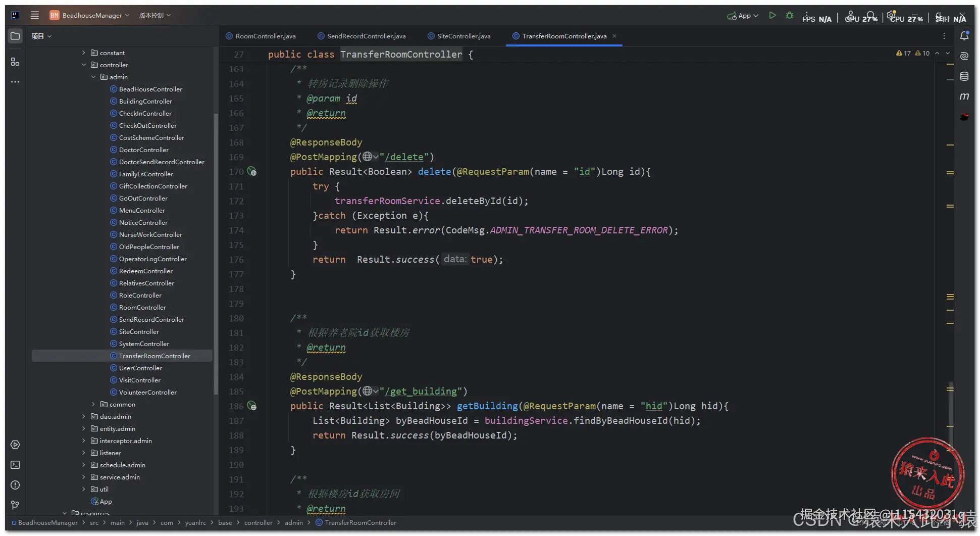Expand the util package
980x536 pixels.
point(84,489)
